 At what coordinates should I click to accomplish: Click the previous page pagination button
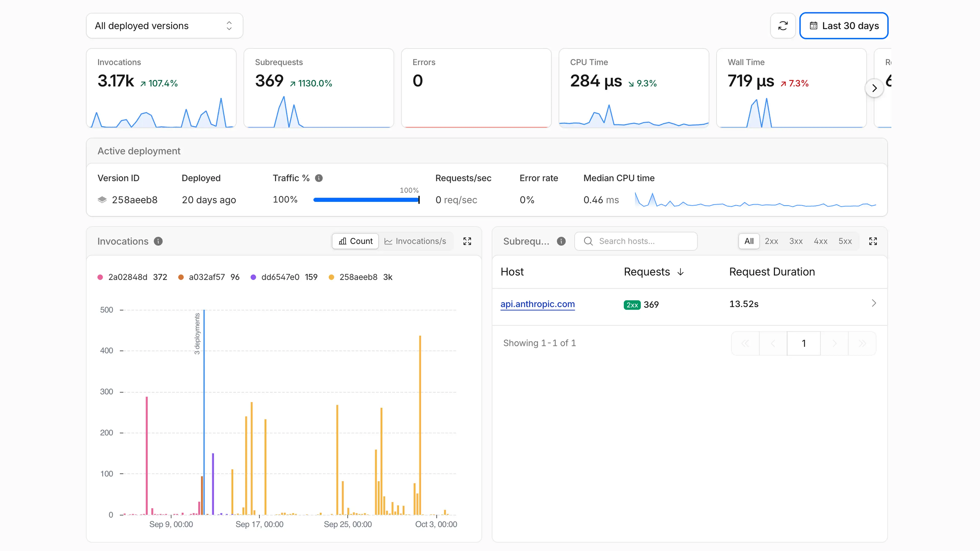(773, 343)
